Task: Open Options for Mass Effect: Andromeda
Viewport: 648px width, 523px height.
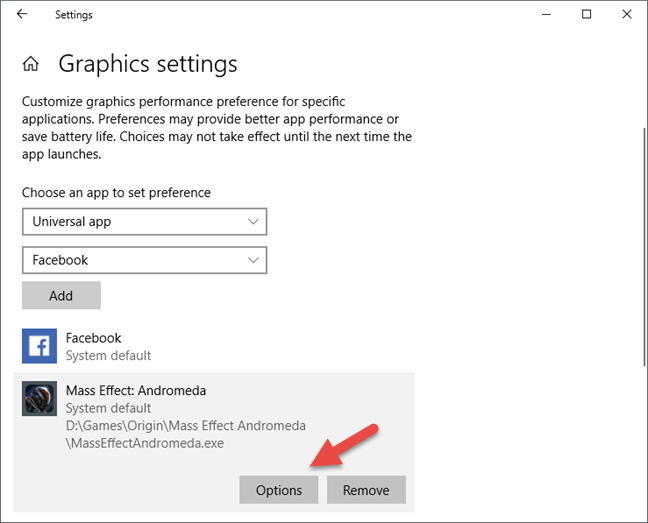Action: (279, 490)
